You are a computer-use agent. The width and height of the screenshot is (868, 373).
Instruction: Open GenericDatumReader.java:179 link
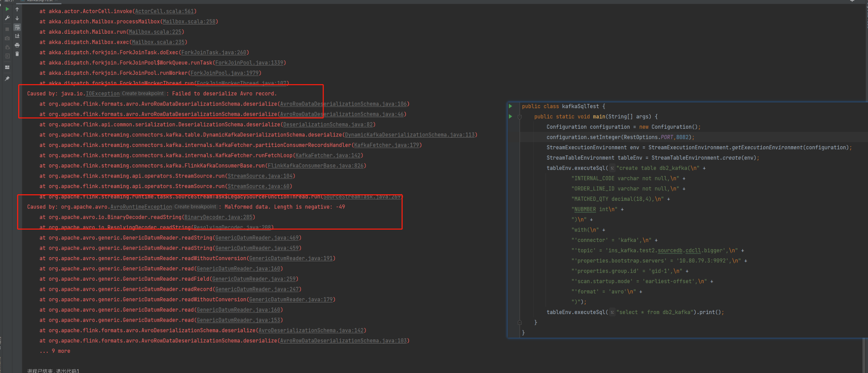(291, 299)
